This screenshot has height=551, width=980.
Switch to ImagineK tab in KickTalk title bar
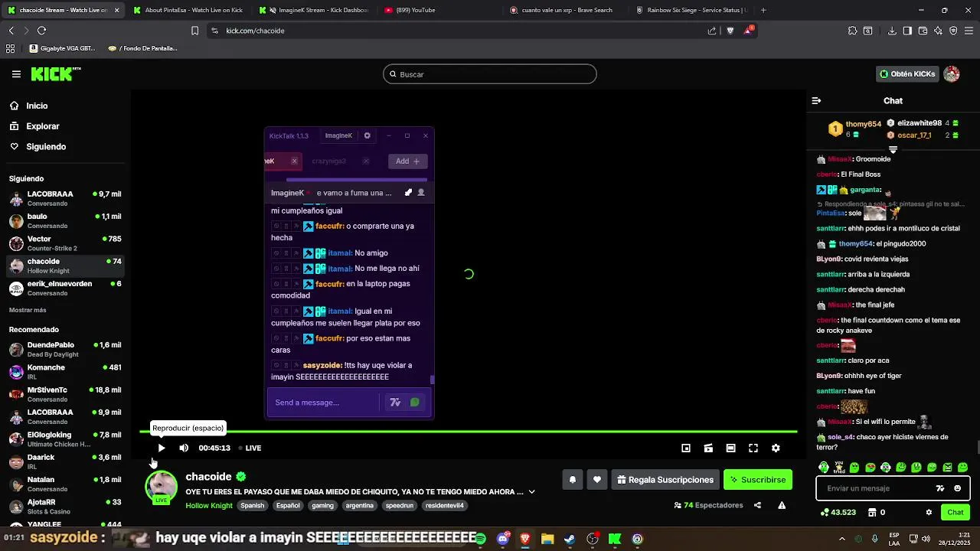(338, 135)
